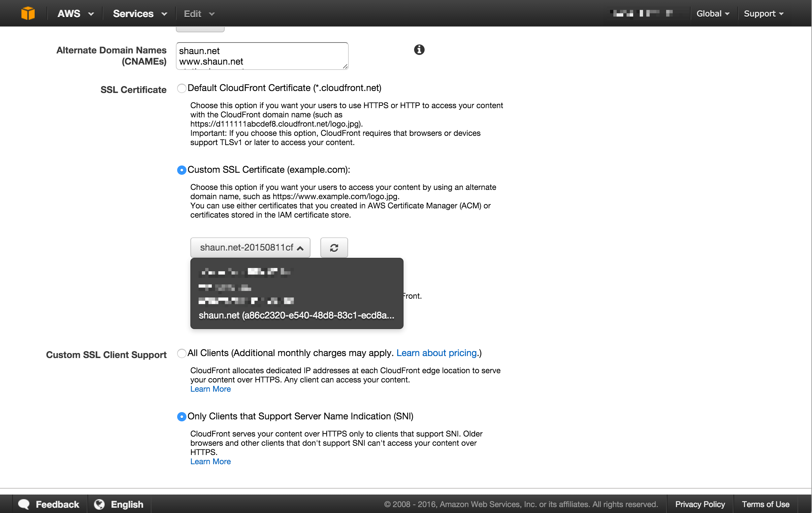The image size is (812, 513).
Task: Click inside the Alternate Domain Names text box
Action: [x=262, y=56]
